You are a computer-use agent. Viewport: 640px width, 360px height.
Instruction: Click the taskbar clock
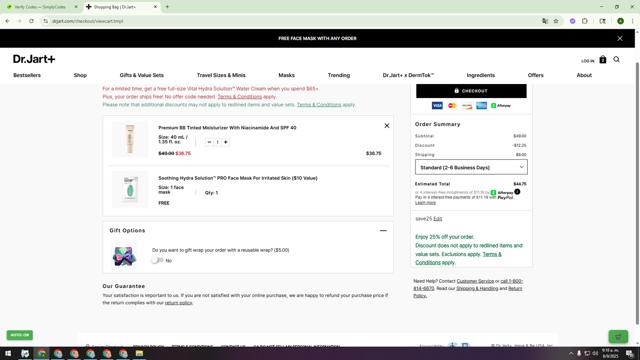point(610,353)
